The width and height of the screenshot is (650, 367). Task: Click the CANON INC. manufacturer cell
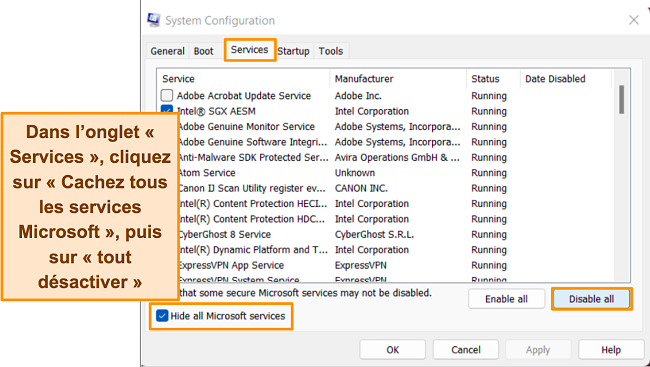tap(361, 188)
